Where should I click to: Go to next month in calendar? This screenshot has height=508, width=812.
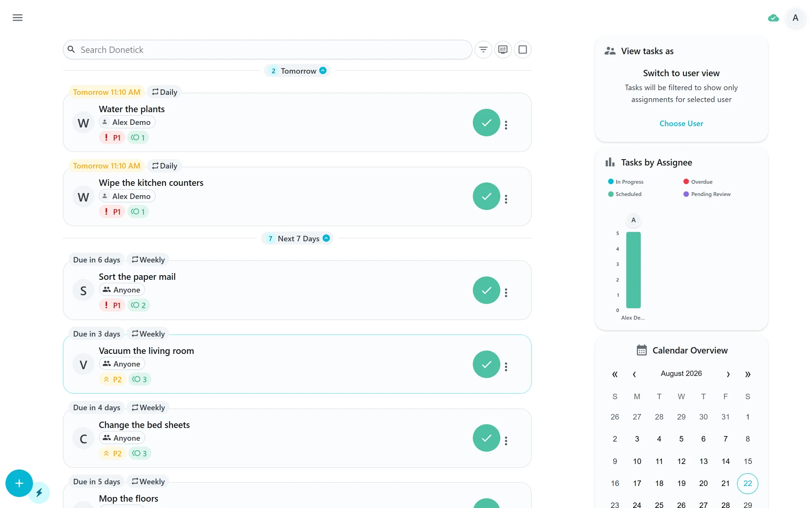point(728,374)
